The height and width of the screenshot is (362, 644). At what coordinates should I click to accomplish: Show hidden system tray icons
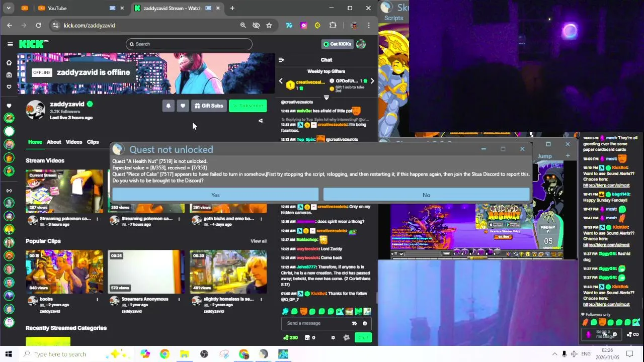pyautogui.click(x=554, y=354)
